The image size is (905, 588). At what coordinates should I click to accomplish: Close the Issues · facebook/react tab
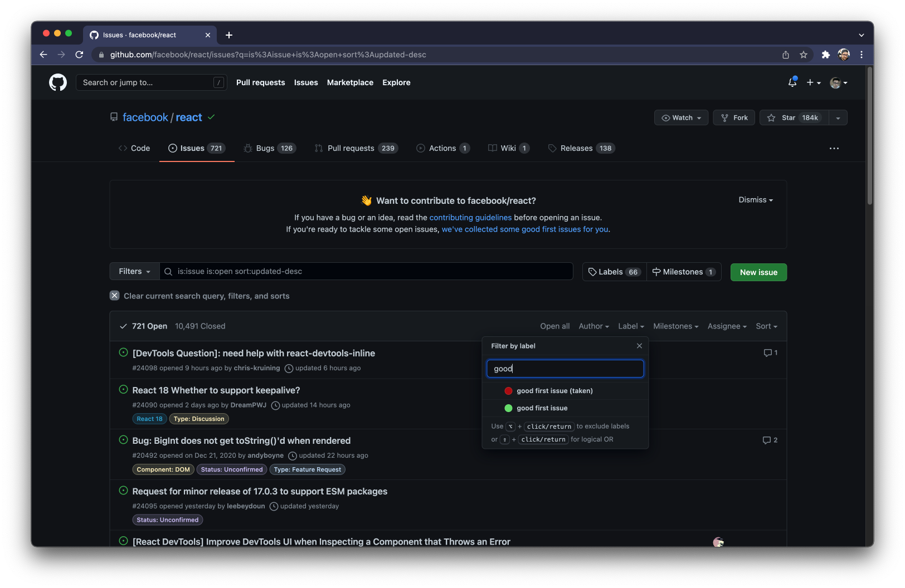coord(208,35)
